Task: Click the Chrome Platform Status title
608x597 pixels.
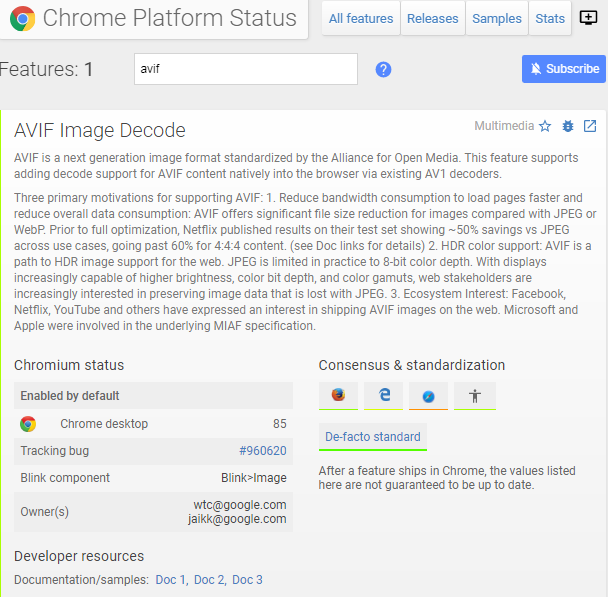Action: point(169,18)
